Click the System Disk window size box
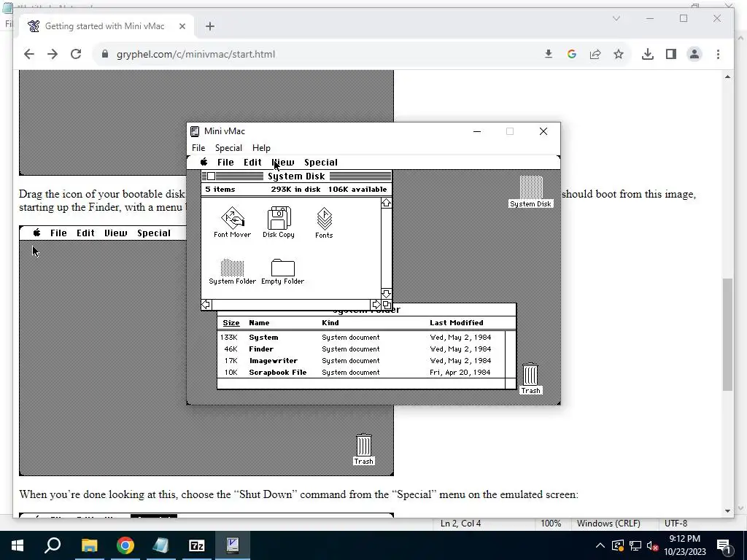The height and width of the screenshot is (560, 747). click(387, 305)
